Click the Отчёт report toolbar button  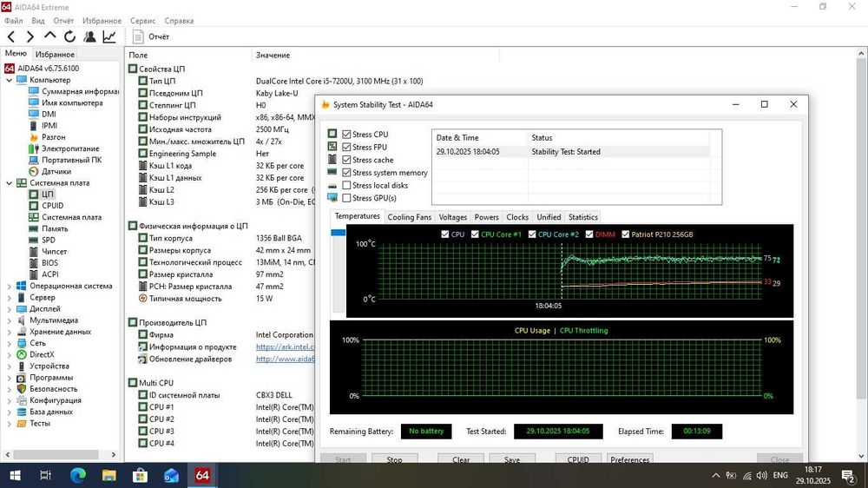151,36
